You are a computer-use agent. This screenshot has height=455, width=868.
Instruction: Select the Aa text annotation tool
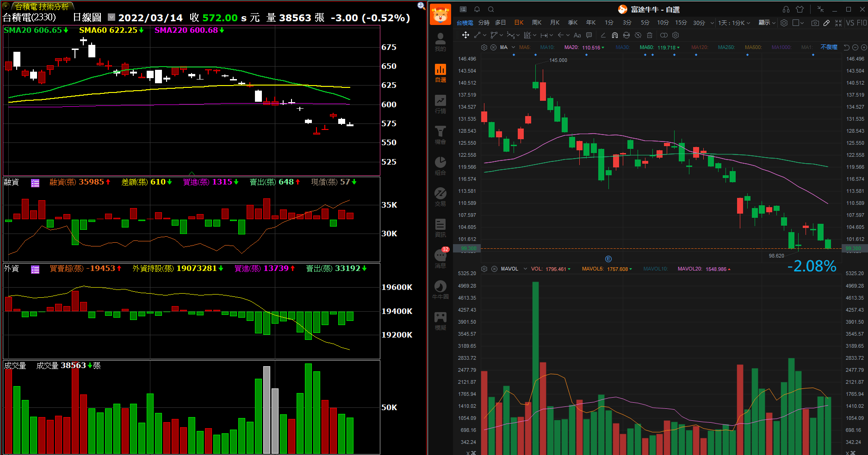tap(577, 35)
